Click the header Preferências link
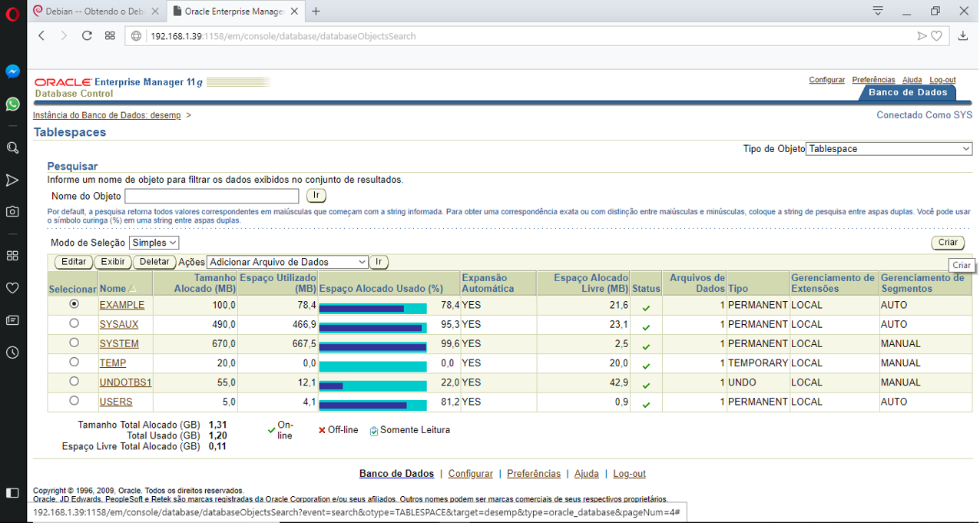980x523 pixels. tap(874, 80)
